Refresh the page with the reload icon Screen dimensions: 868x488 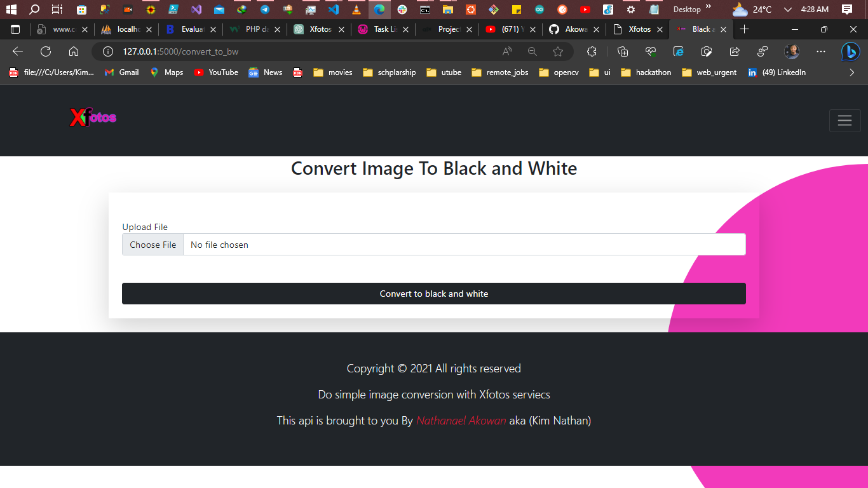click(46, 51)
